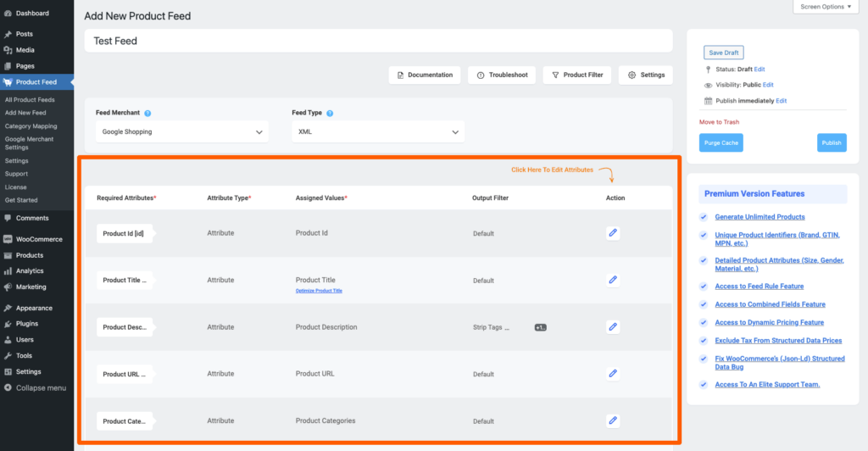Image resolution: width=868 pixels, height=451 pixels.
Task: Click the +1 output filter badge
Action: [540, 327]
